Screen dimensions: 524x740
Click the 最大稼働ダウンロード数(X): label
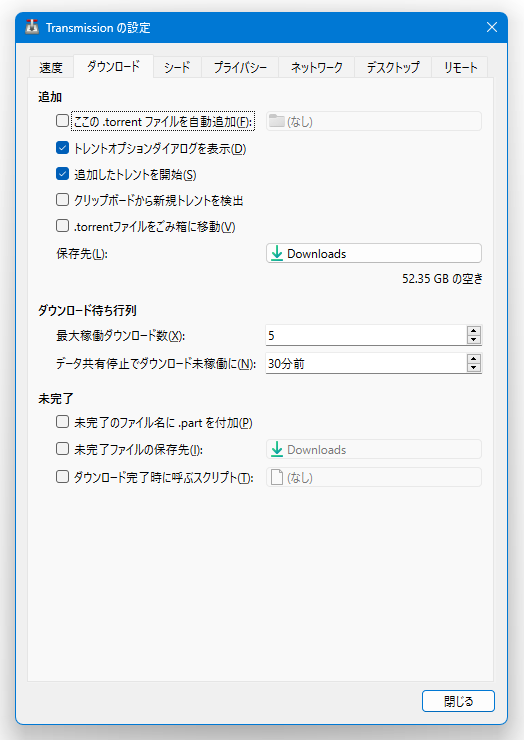(x=120, y=336)
